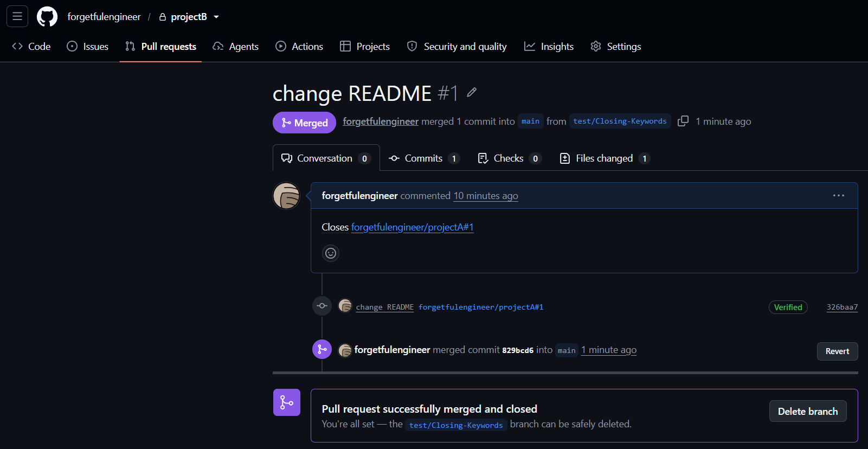The width and height of the screenshot is (868, 449).
Task: Click the commenter avatar beside the comment
Action: pyautogui.click(x=286, y=196)
